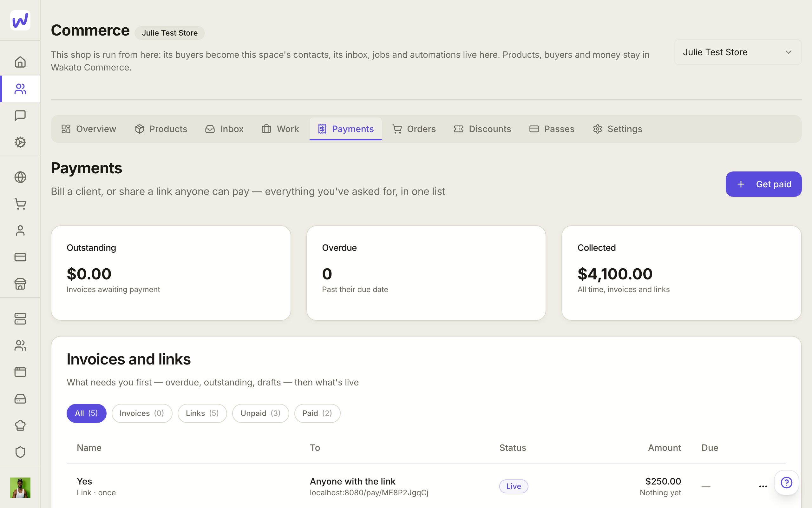Filter by Paid (2) chip
This screenshot has width=812, height=508.
point(317,413)
